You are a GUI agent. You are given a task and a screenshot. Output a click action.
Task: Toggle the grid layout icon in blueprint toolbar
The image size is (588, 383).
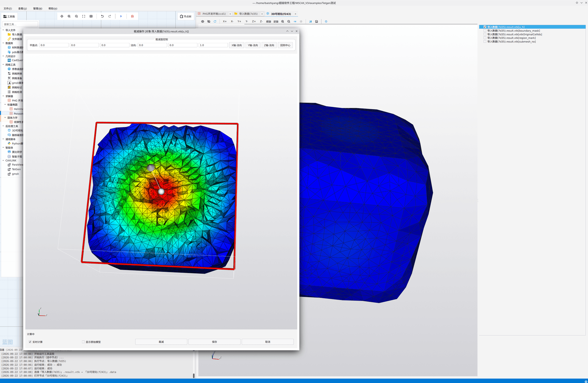pos(91,16)
